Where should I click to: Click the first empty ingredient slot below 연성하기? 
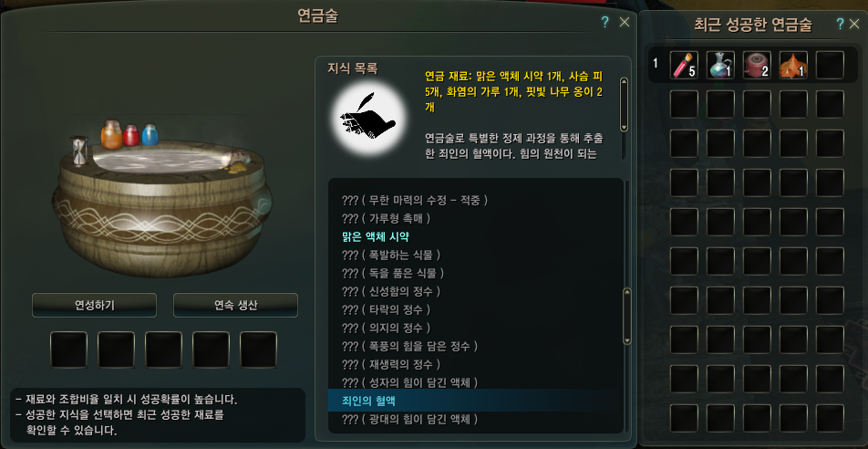click(x=69, y=350)
